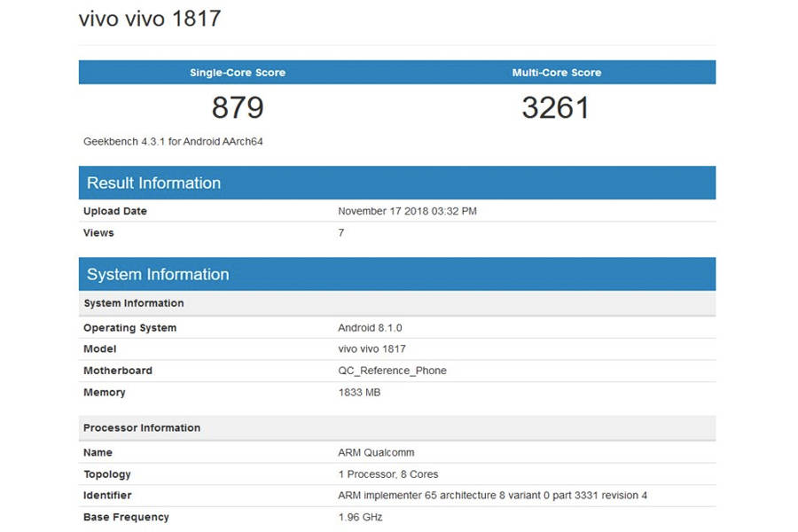Select the ARM Qualcomm processor name
The height and width of the screenshot is (532, 798).
click(372, 452)
